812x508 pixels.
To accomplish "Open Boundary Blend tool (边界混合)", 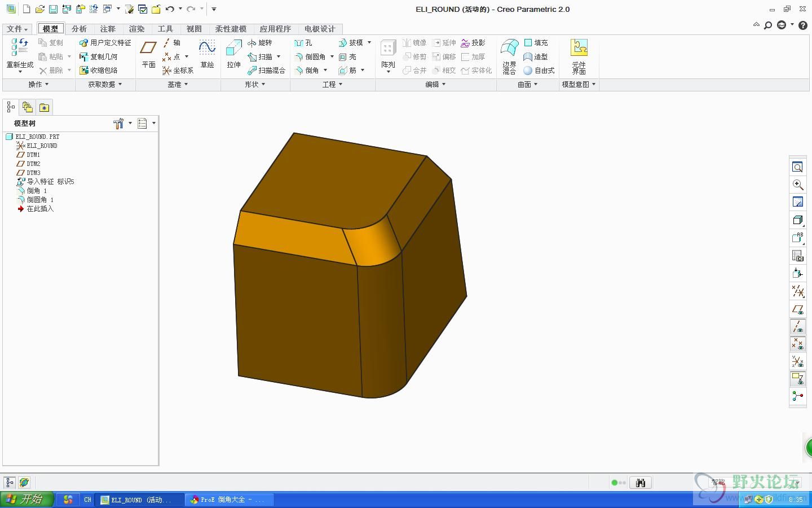I will (x=510, y=56).
